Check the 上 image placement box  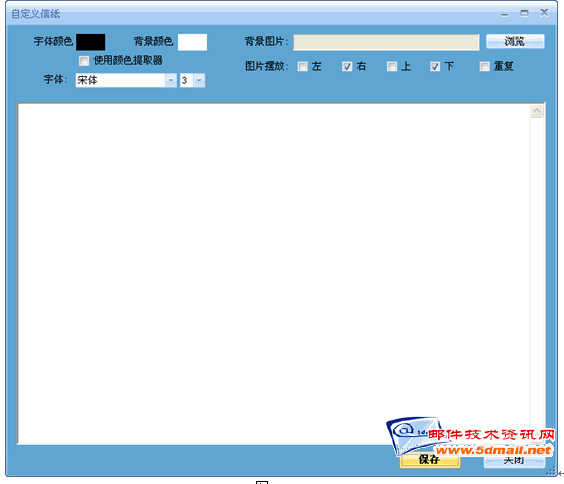coord(392,67)
